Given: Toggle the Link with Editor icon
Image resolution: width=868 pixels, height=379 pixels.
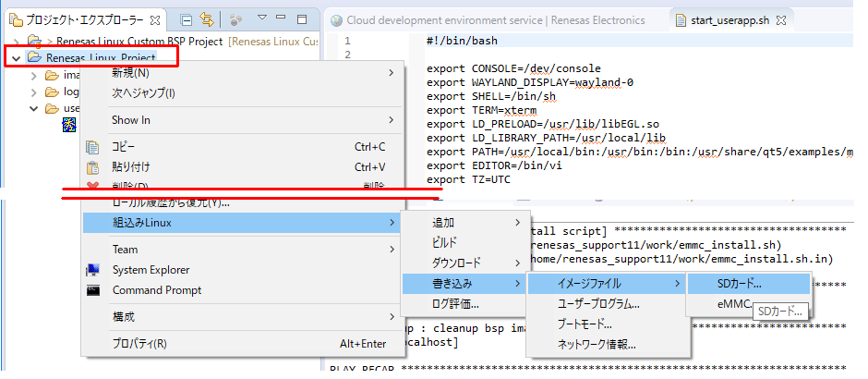Looking at the screenshot, I should [x=207, y=18].
